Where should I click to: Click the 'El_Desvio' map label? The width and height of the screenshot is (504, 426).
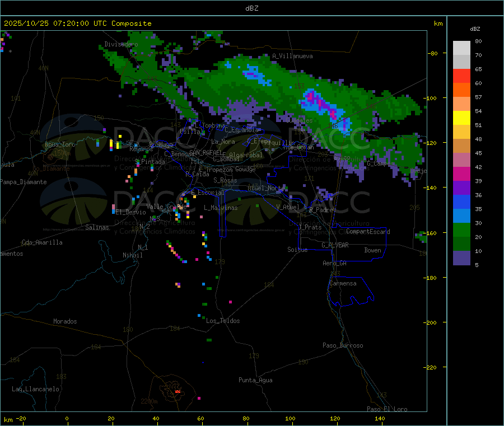[131, 212]
